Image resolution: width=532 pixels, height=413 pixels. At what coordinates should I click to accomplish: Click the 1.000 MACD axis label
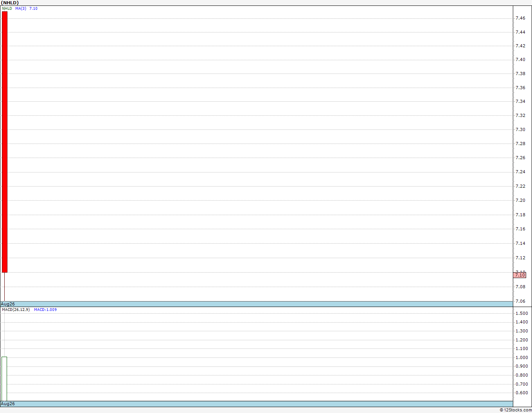coord(521,357)
